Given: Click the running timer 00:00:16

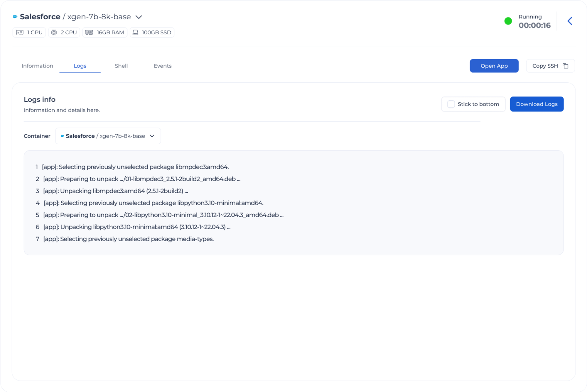Looking at the screenshot, I should [x=534, y=26].
